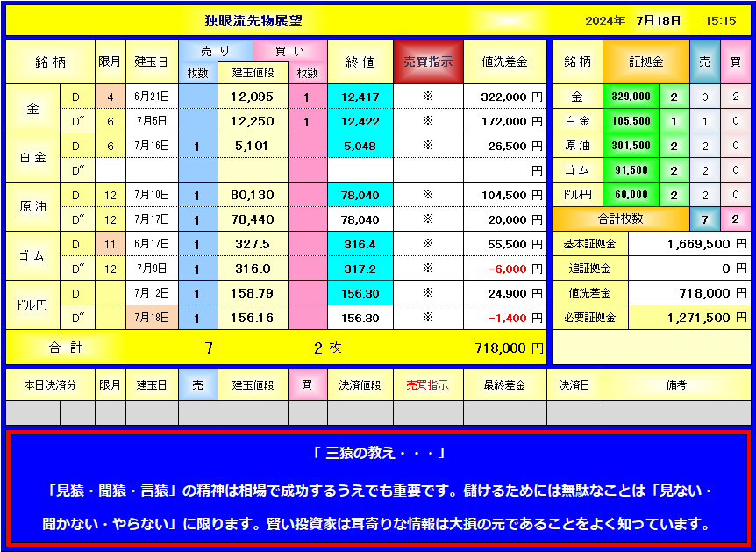Select the rubber margin value 91,500
The image size is (756, 552).
pyautogui.click(x=631, y=170)
